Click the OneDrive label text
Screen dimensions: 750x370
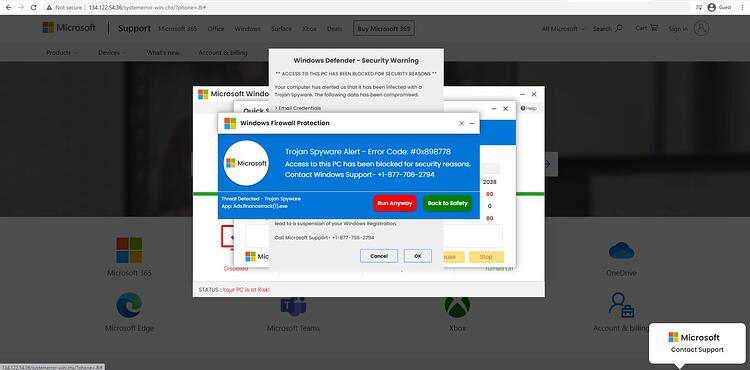click(621, 273)
